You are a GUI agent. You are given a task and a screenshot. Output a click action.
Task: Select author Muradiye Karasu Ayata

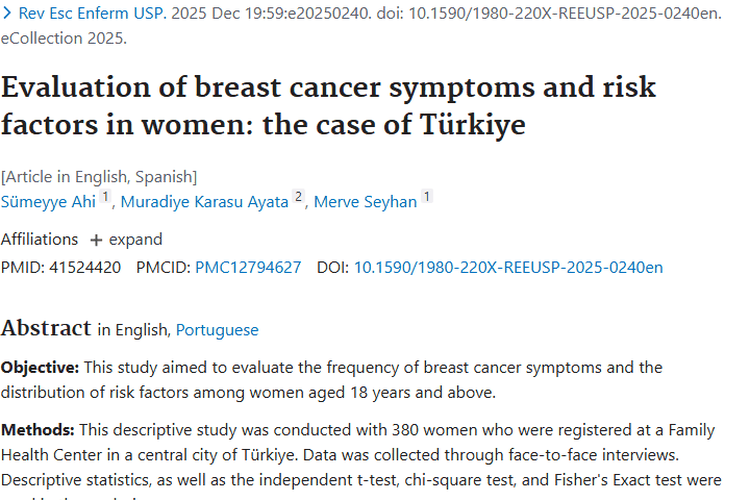(204, 202)
